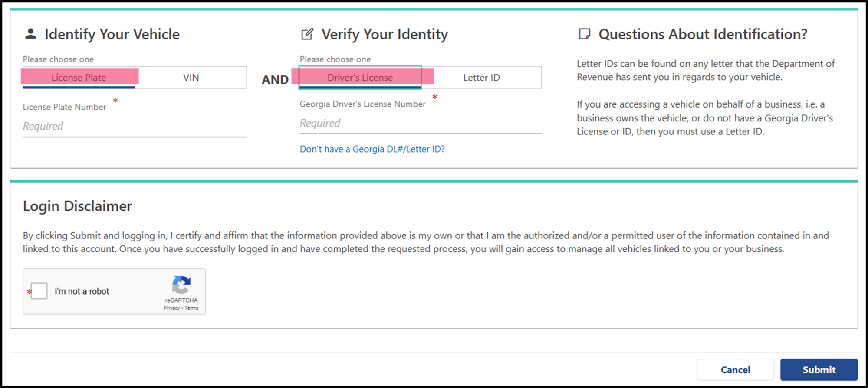The height and width of the screenshot is (388, 868).
Task: Open Don't have a Georgia DL#/Letter ID link
Action: [x=372, y=149]
